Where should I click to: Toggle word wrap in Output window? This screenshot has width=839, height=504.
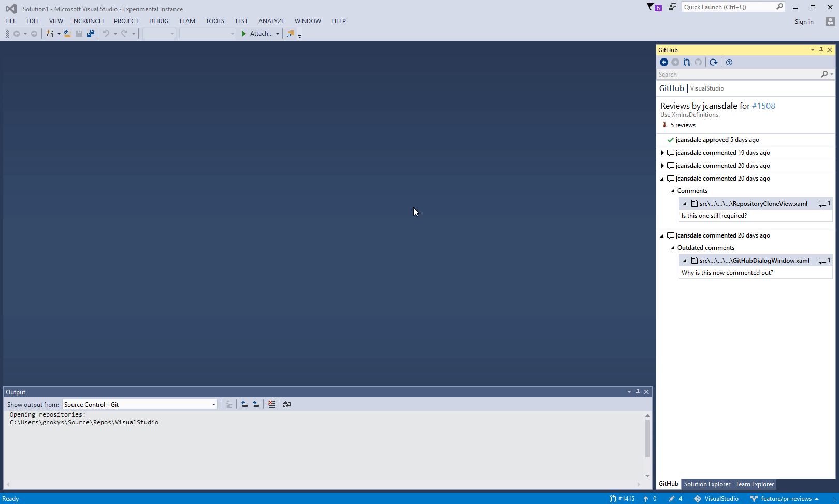(287, 404)
